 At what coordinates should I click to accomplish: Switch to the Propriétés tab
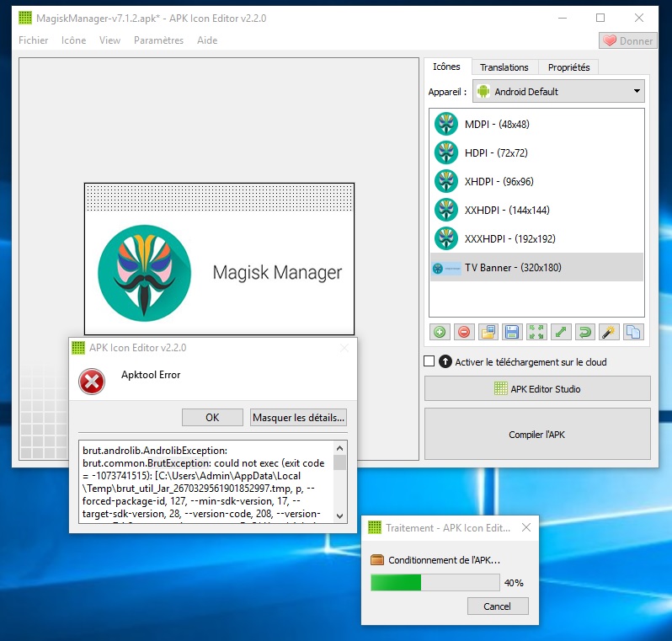click(x=568, y=67)
